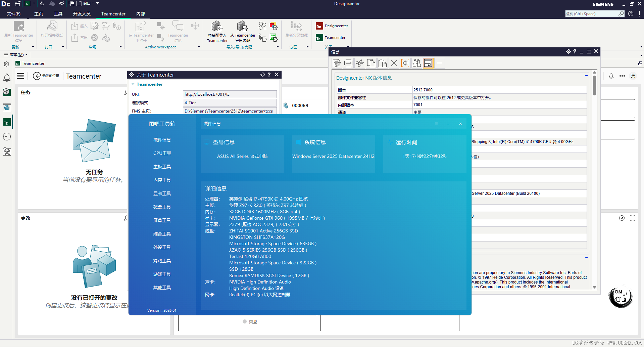Click the copy icon in the 信息 window toolbar
Viewport: 644px width, 347px height.
[x=371, y=63]
